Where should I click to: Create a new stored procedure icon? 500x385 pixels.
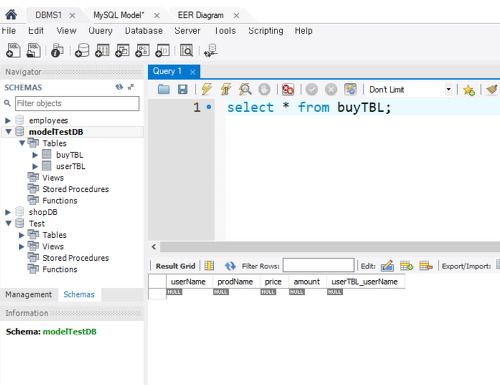pyautogui.click(x=142, y=51)
